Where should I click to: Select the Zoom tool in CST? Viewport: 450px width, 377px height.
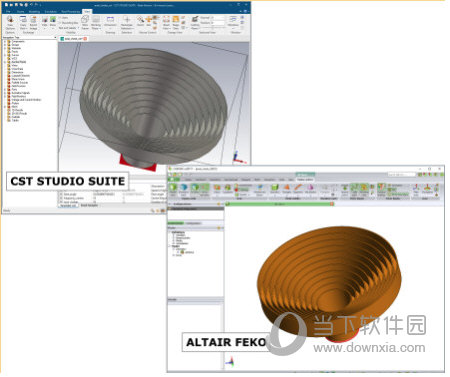(x=140, y=21)
